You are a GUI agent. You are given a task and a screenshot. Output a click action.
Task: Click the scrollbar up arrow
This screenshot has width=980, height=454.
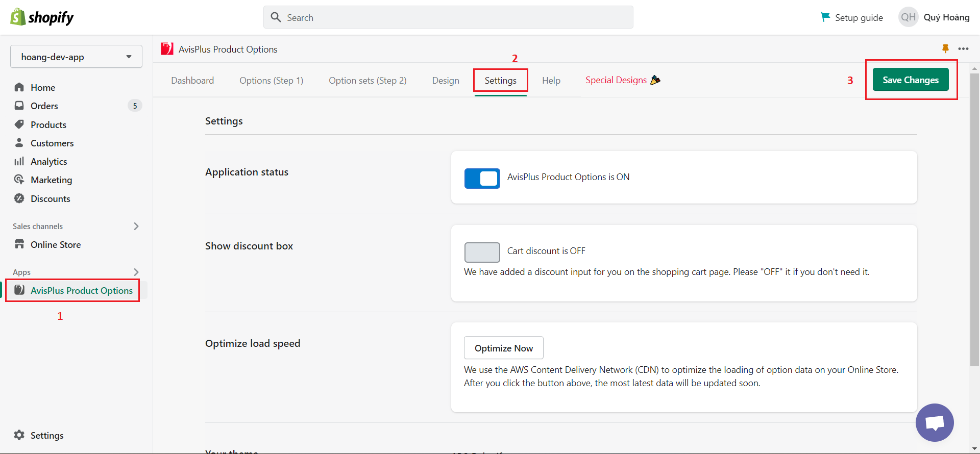[x=974, y=68]
